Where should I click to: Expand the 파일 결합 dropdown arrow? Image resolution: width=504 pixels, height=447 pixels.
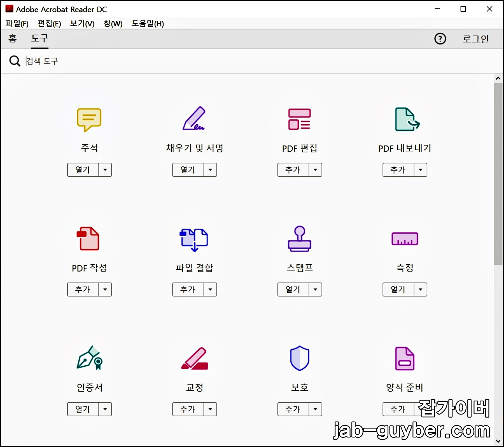click(x=210, y=290)
